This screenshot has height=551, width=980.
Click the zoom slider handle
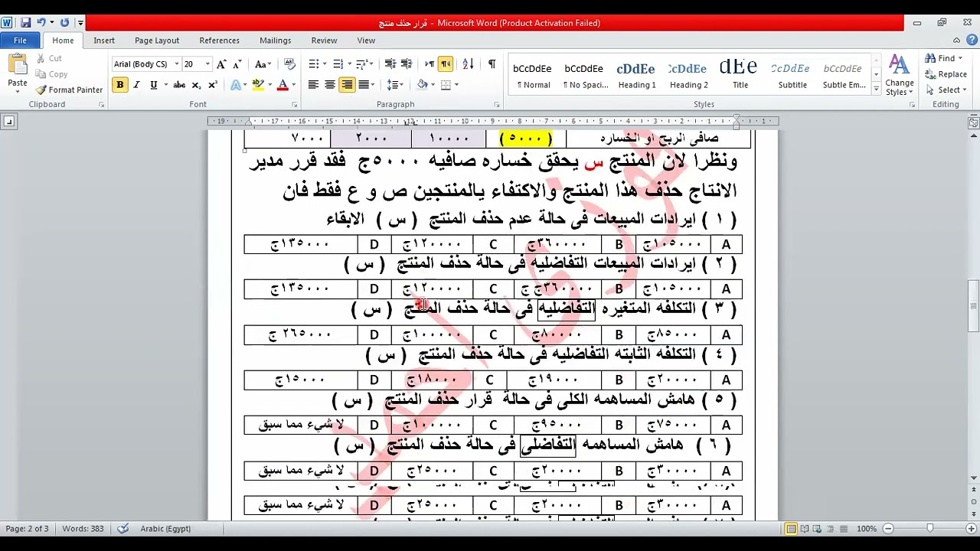[929, 529]
